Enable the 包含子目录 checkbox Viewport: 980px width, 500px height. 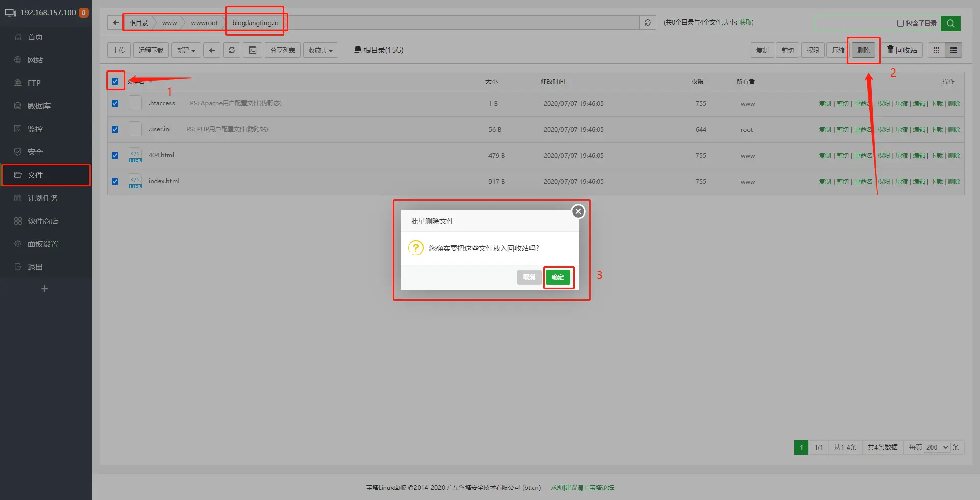[x=900, y=23]
